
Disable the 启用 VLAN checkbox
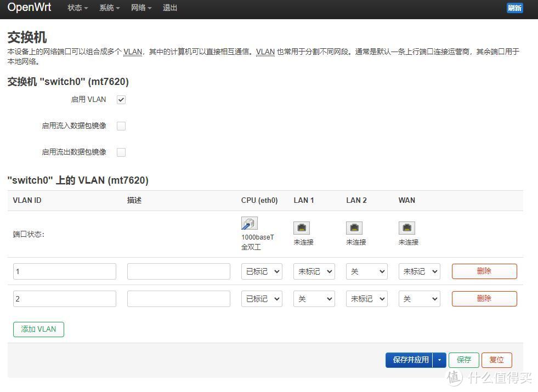tap(121, 99)
